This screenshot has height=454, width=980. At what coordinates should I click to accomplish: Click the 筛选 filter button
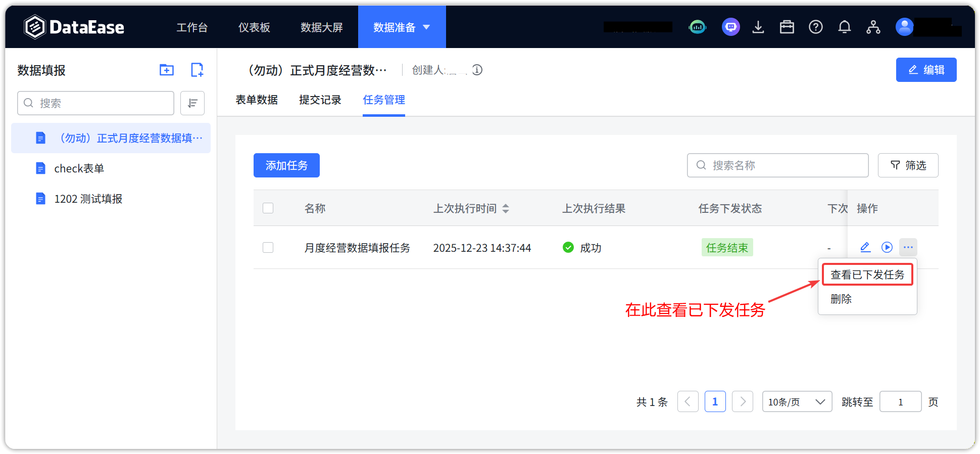(908, 165)
